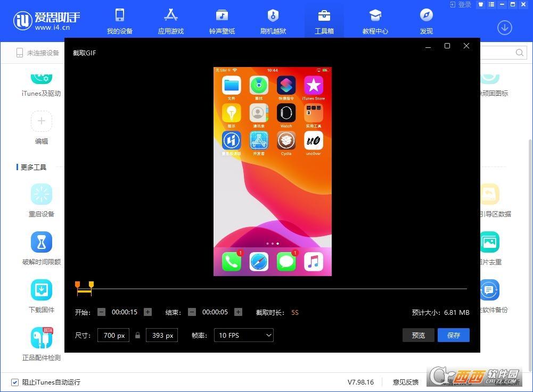The height and width of the screenshot is (392, 533).
Task: Close the 截取GIF dialog
Action: 466,46
